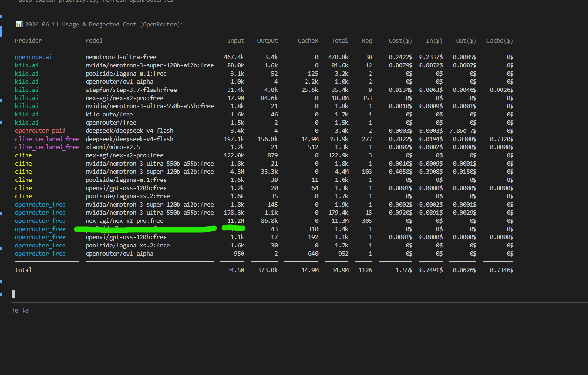
Task: Click the '467.4k' input value
Action: 234,57
